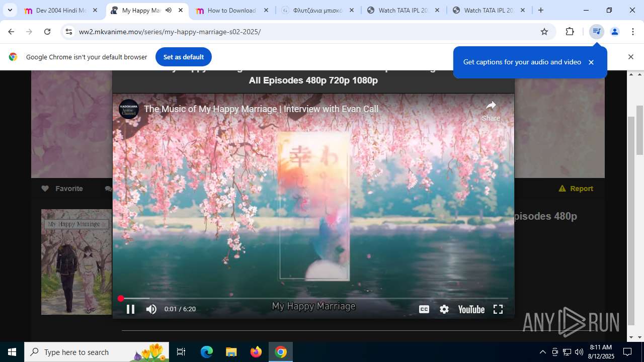
Task: Go forward in browser history
Action: (29, 32)
